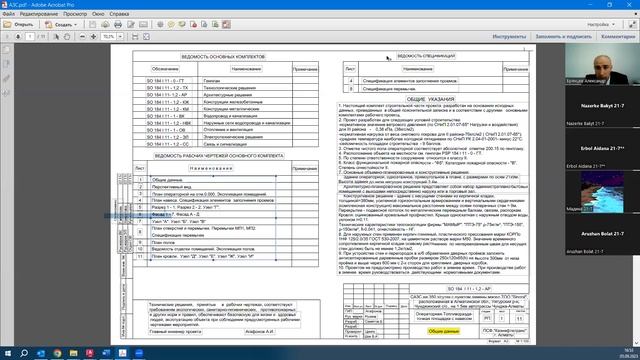Click the yellow highlighted Общие данные text

(x=444, y=331)
